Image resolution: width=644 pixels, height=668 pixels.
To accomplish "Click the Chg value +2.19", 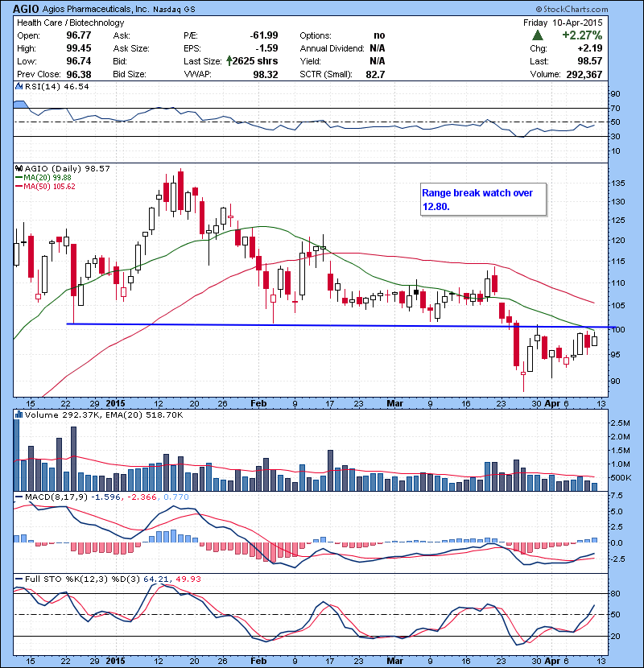I will click(x=590, y=48).
